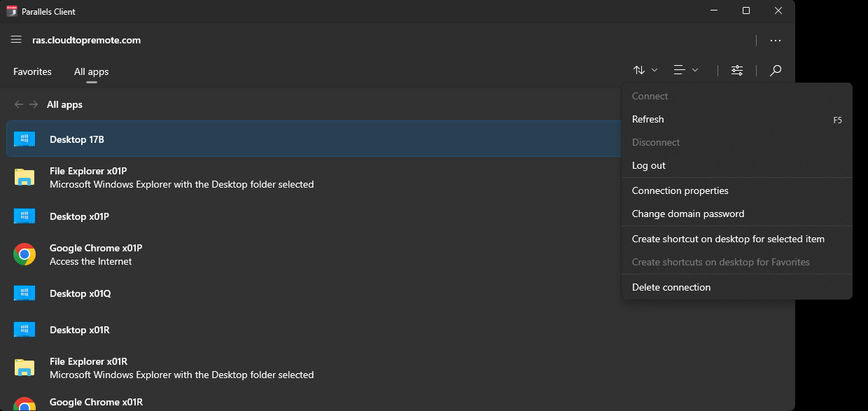Viewport: 868px width, 411px height.
Task: Open the search magnifier icon
Action: (776, 70)
